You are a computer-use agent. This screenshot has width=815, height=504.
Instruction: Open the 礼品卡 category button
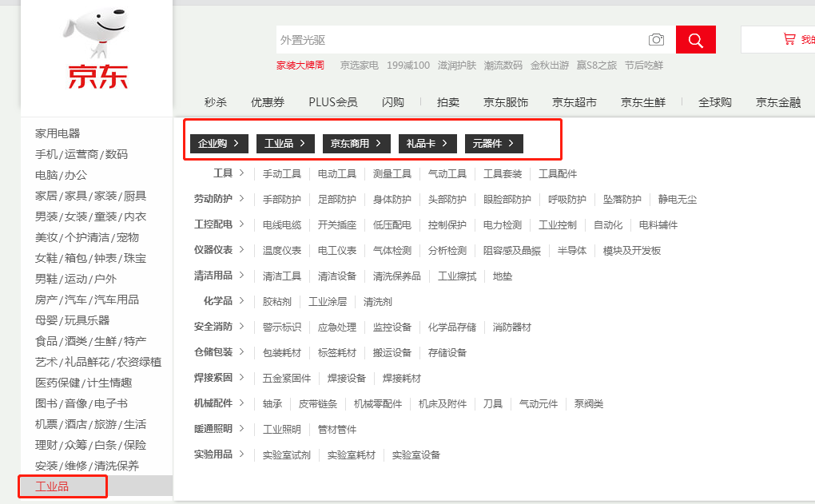(427, 144)
